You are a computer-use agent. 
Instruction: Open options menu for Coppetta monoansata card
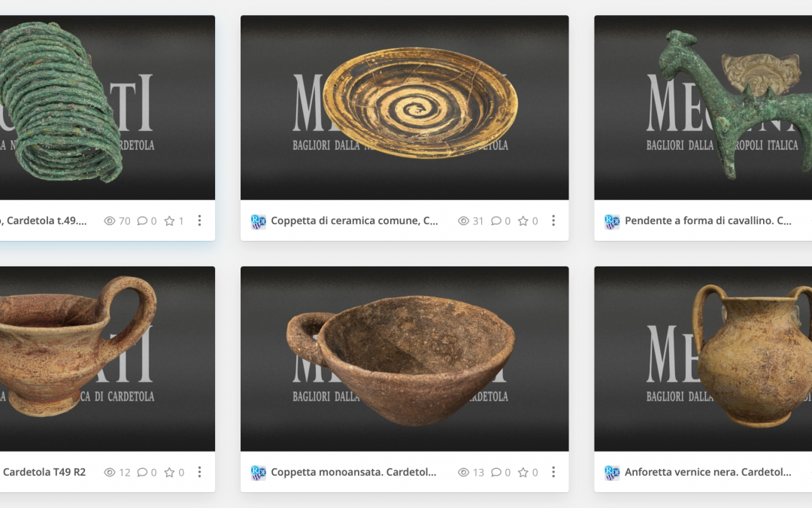tap(553, 472)
